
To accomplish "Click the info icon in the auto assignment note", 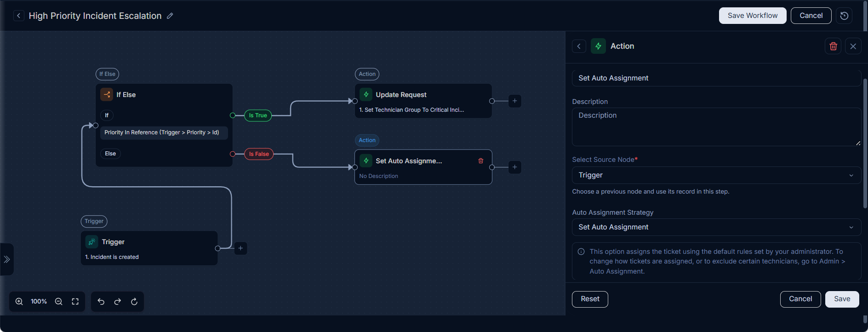I will click(x=581, y=252).
